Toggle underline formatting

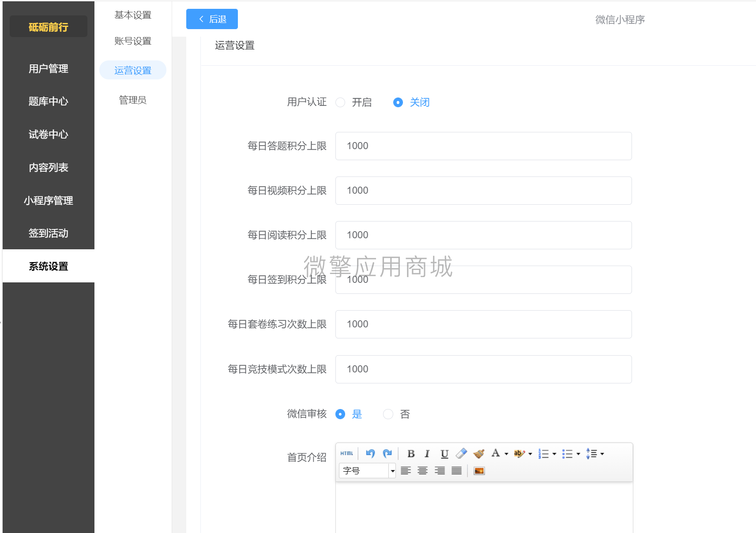coord(444,454)
